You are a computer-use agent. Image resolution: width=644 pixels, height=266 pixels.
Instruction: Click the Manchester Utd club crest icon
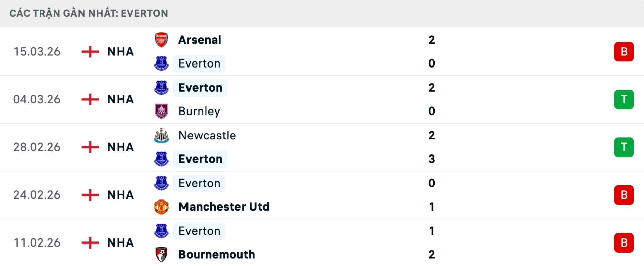(x=161, y=207)
